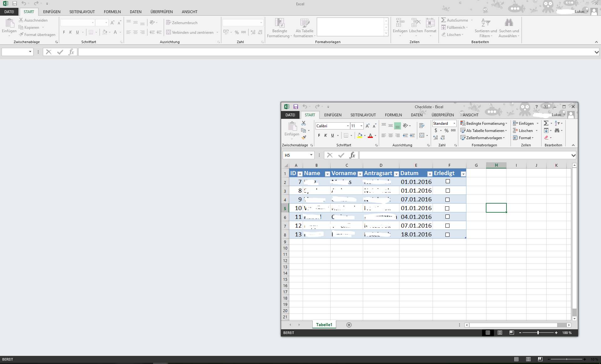Expand the Calibri font name dropdown
The width and height of the screenshot is (601, 364).
[348, 126]
